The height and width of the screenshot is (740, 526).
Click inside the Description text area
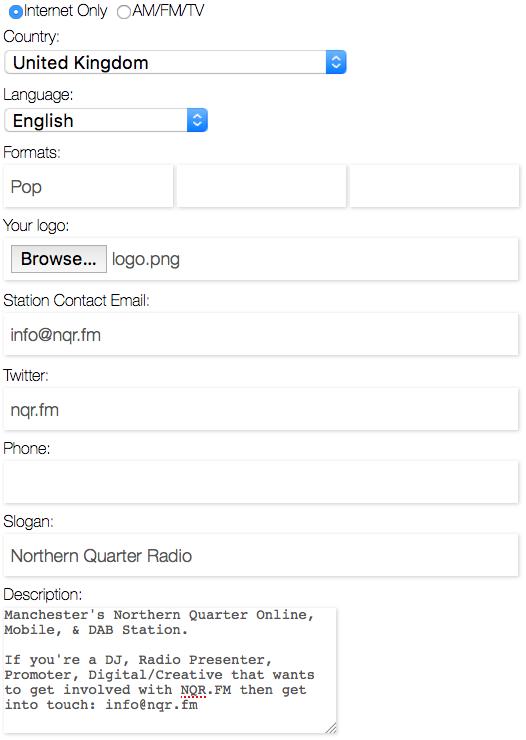click(170, 671)
